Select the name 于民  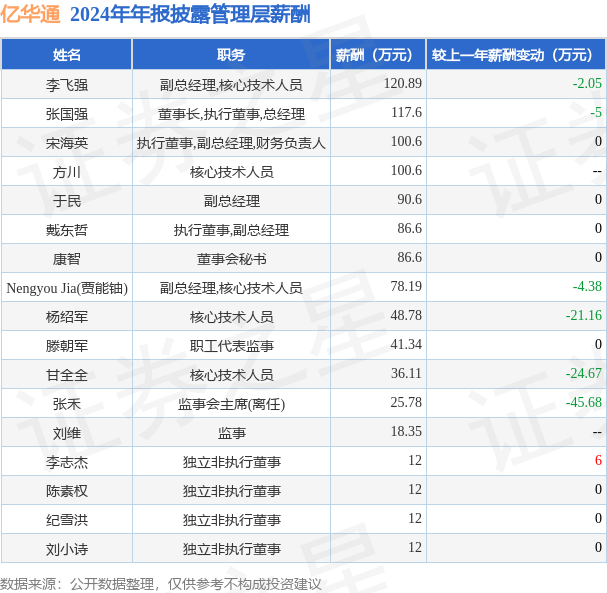click(67, 201)
